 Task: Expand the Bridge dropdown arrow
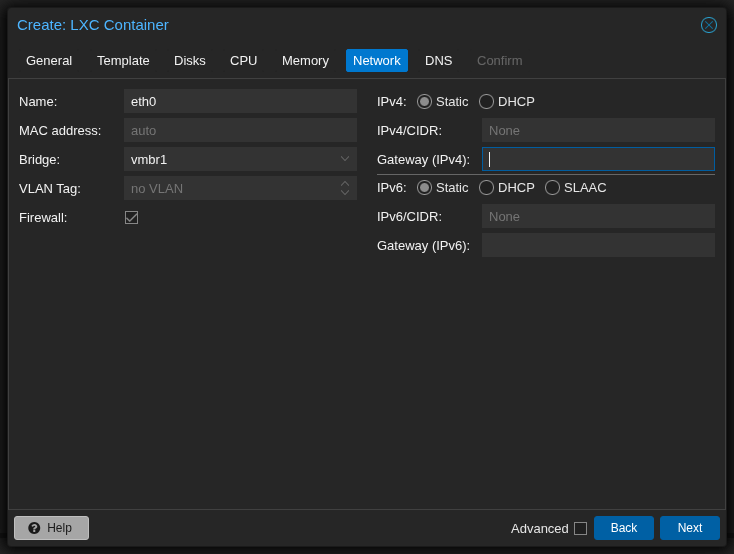(x=345, y=159)
